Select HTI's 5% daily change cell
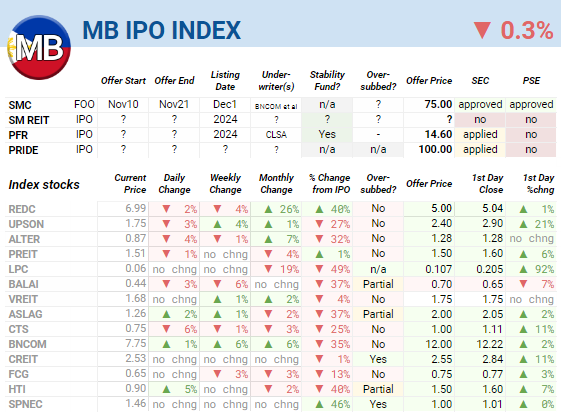Viewport: 561px width, 418px height. [174, 389]
